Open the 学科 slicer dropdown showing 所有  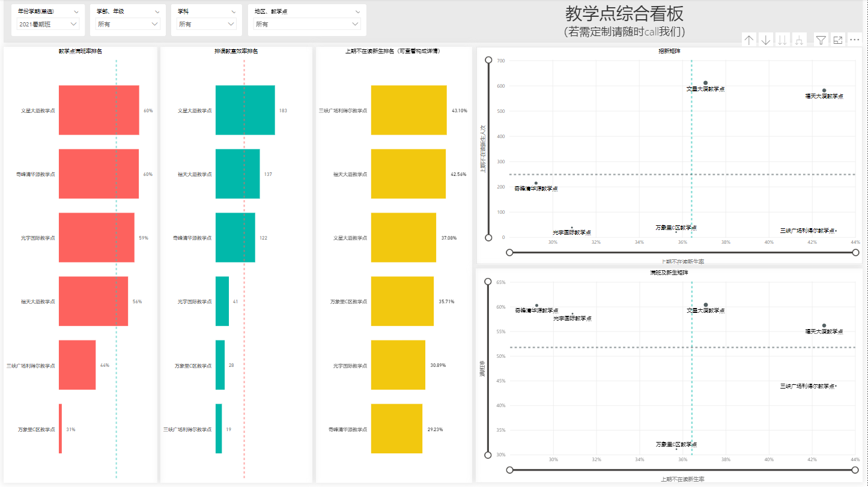tap(206, 24)
